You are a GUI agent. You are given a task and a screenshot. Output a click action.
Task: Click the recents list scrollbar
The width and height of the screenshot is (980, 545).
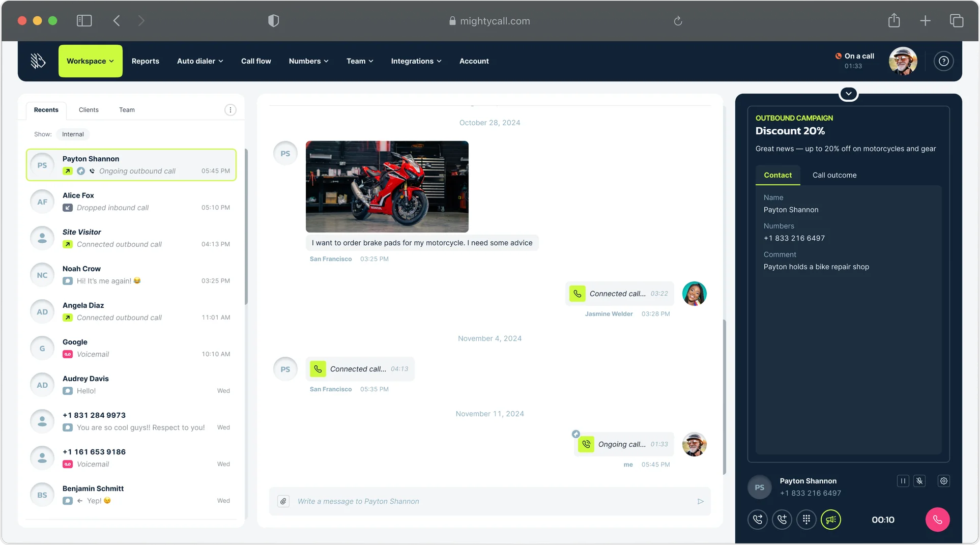pyautogui.click(x=246, y=227)
